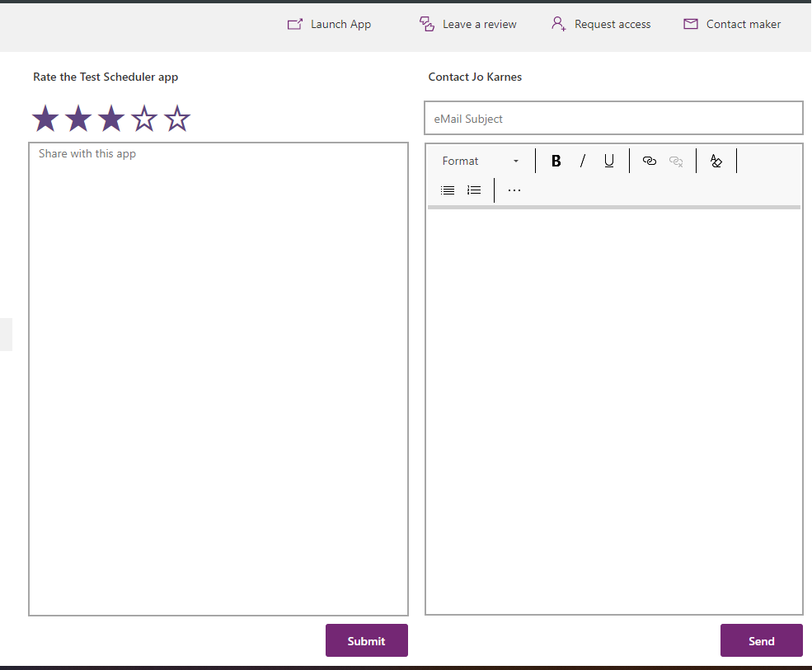Screen dimensions: 812x670
Task: Open the Format dropdown
Action: click(481, 161)
